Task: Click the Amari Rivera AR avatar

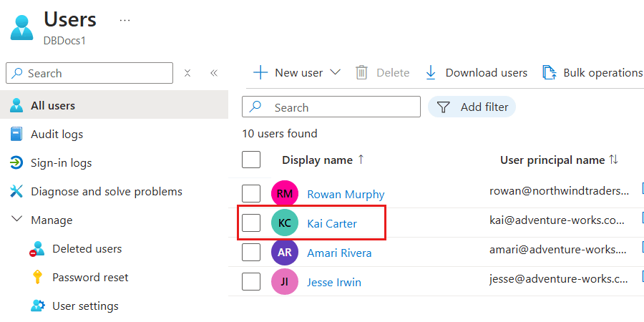Action: coord(284,253)
